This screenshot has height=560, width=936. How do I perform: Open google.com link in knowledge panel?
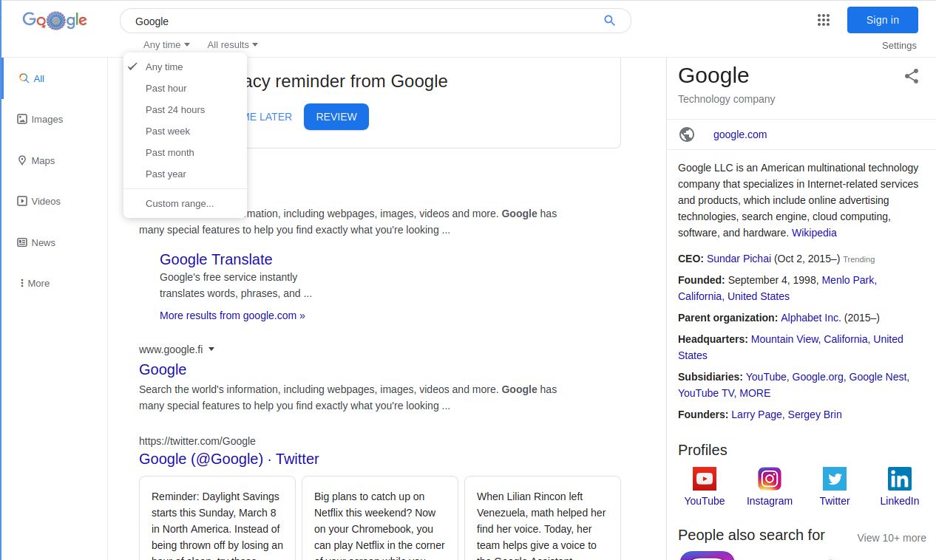pos(740,134)
